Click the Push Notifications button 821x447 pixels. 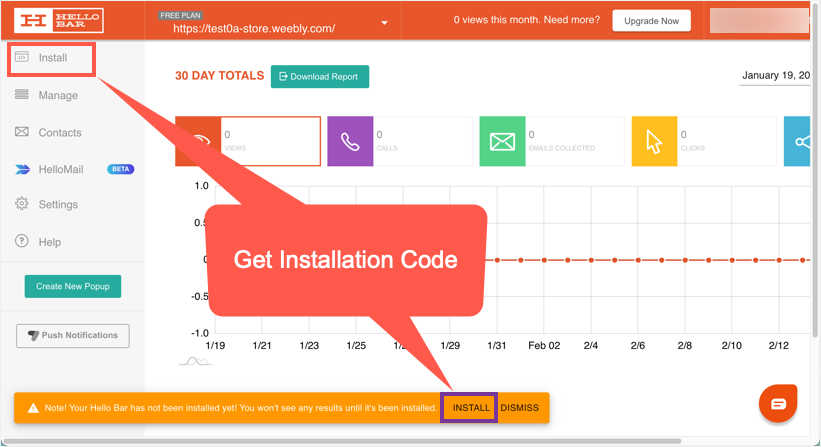[x=73, y=335]
